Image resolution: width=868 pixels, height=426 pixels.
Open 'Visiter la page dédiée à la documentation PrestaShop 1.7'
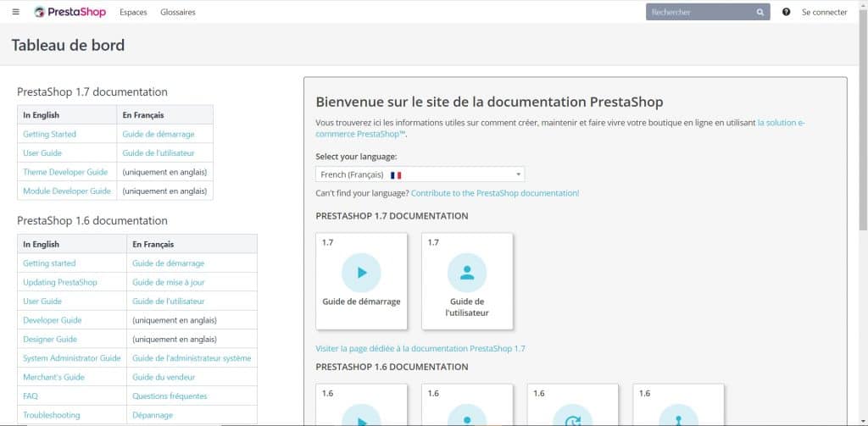[x=420, y=349]
